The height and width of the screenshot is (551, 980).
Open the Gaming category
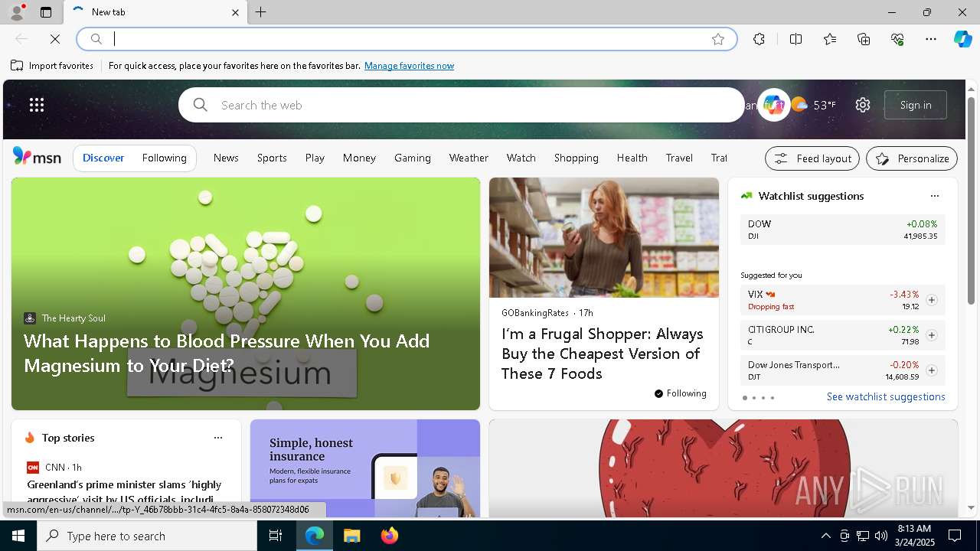pyautogui.click(x=413, y=158)
